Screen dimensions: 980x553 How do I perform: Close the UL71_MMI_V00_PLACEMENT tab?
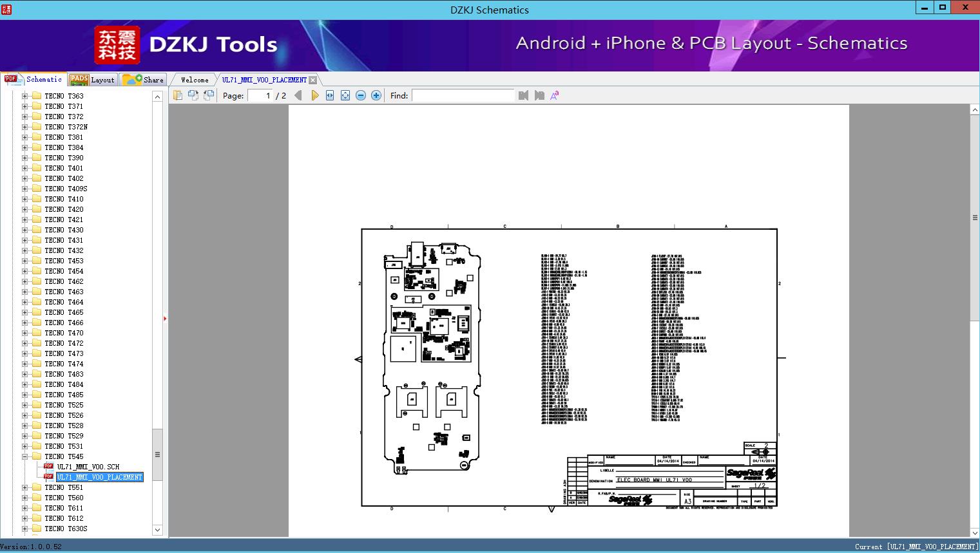pos(312,80)
